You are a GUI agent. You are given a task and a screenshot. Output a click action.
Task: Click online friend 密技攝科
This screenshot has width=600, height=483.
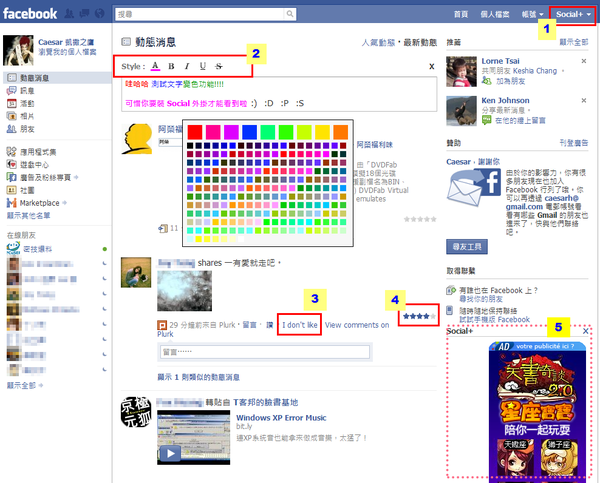pos(38,249)
